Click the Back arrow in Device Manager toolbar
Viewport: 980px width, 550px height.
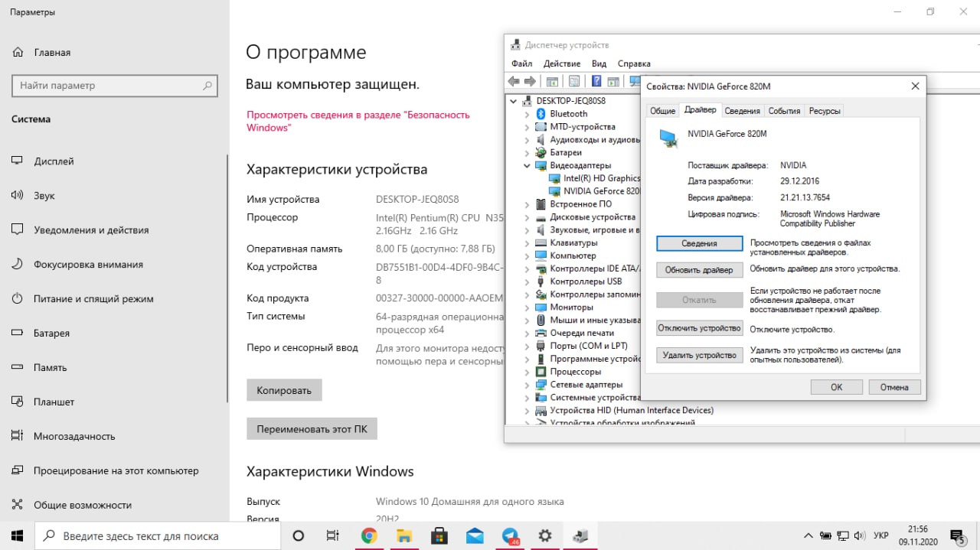point(514,81)
